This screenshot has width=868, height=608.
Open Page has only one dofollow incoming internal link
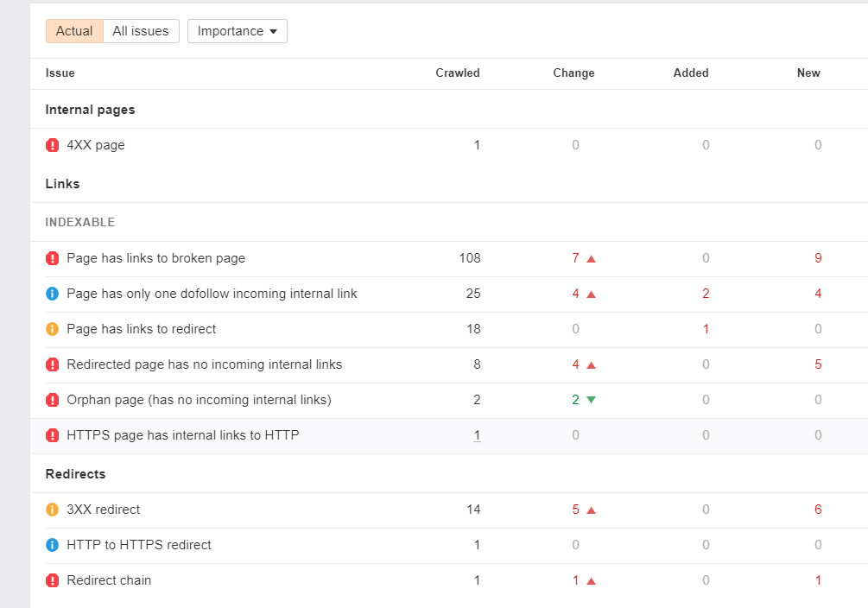click(x=212, y=294)
